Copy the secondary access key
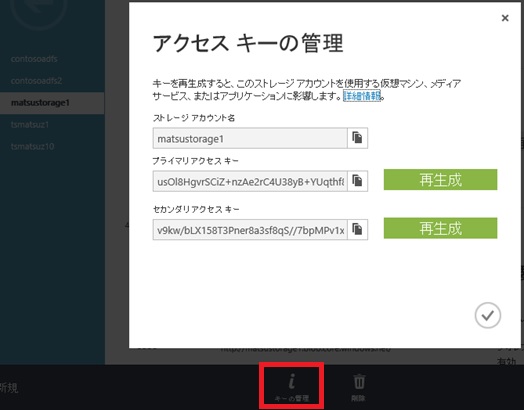This screenshot has width=524, height=410. coord(358,230)
